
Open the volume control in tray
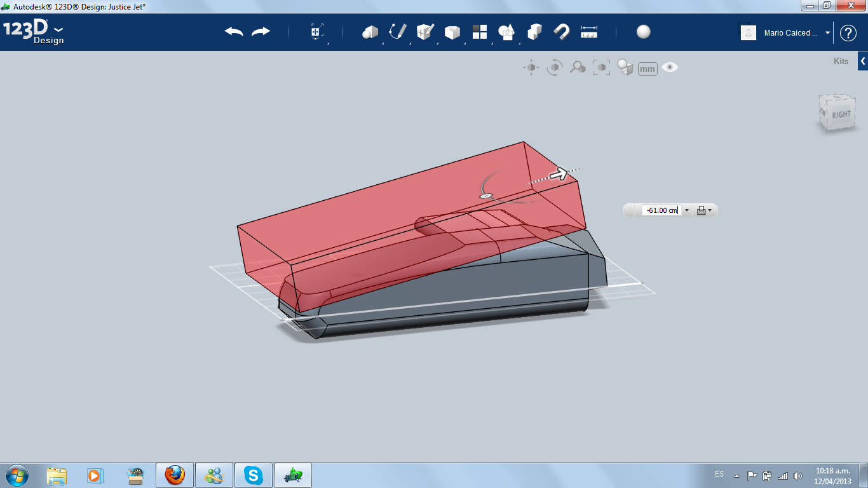797,475
